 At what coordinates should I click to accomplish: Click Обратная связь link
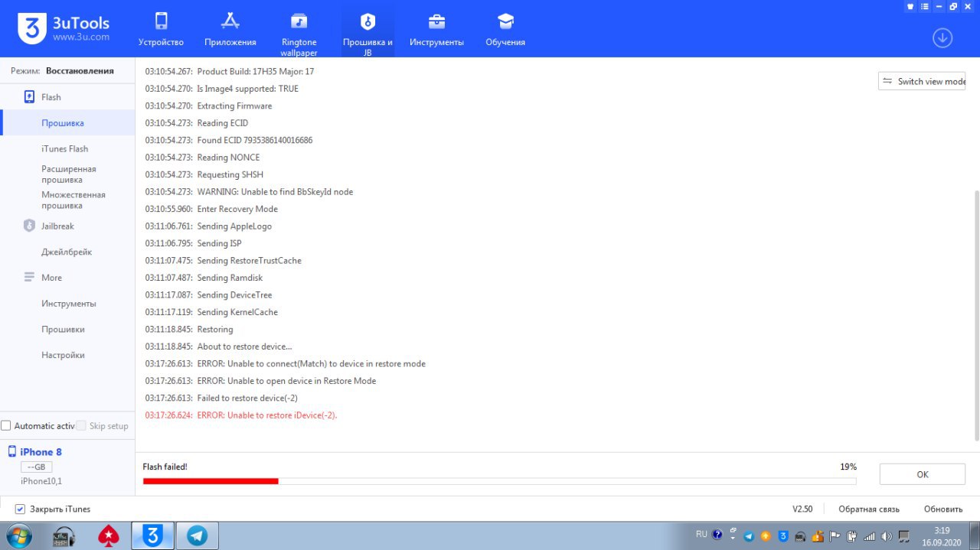(869, 509)
